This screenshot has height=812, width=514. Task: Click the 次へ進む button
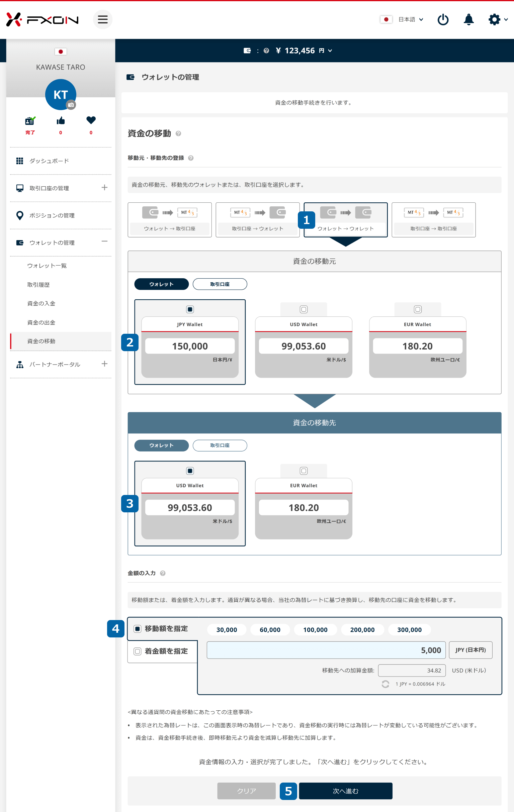(346, 791)
